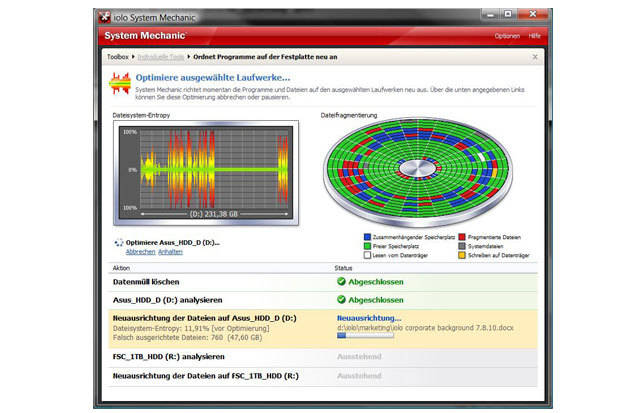Click the green checkmark beside Datenmüll löschen status
The height and width of the screenshot is (413, 618).
[x=341, y=281]
